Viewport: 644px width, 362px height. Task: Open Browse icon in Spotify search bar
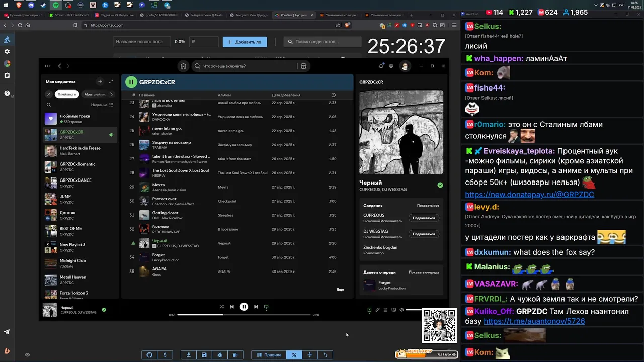pos(303,66)
